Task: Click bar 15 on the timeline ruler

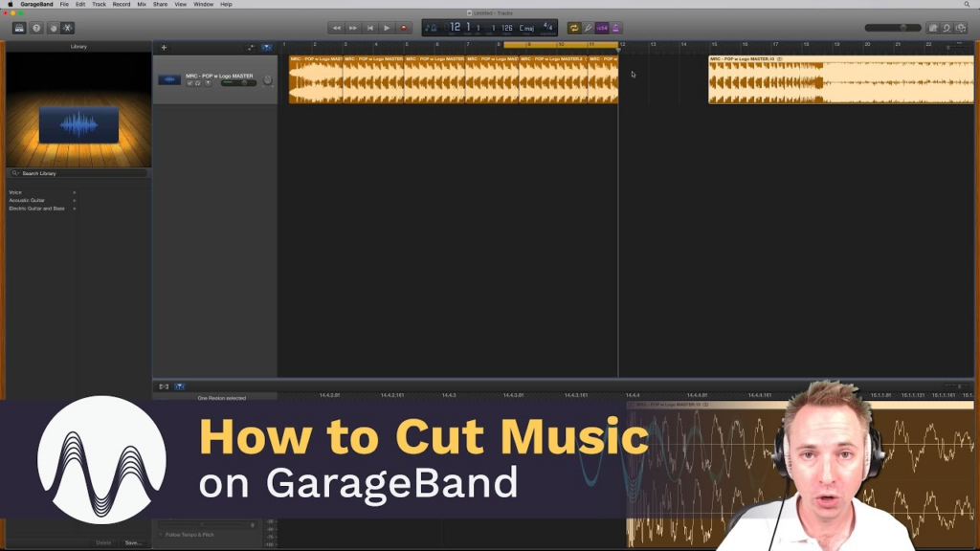Action: click(x=714, y=45)
